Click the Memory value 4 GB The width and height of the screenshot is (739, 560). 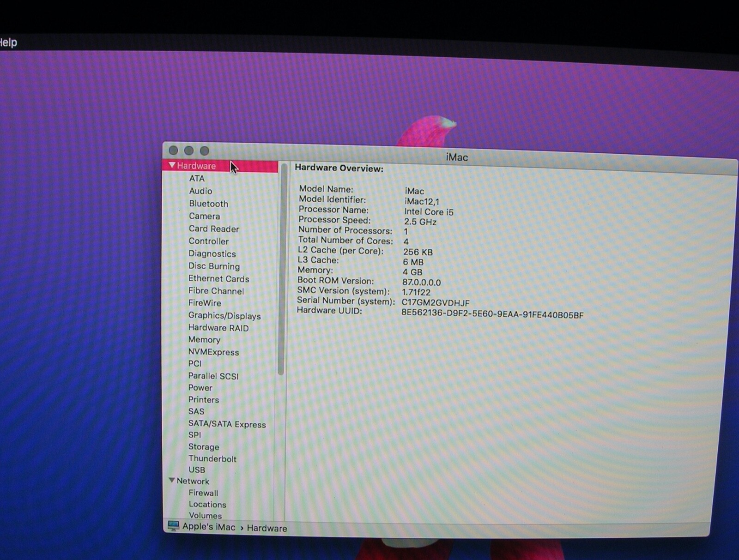(412, 272)
